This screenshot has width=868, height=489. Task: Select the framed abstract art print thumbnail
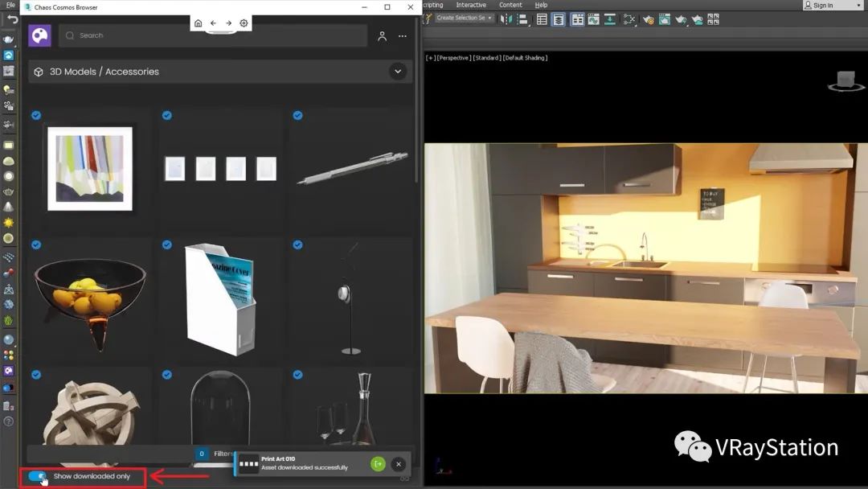[90, 168]
